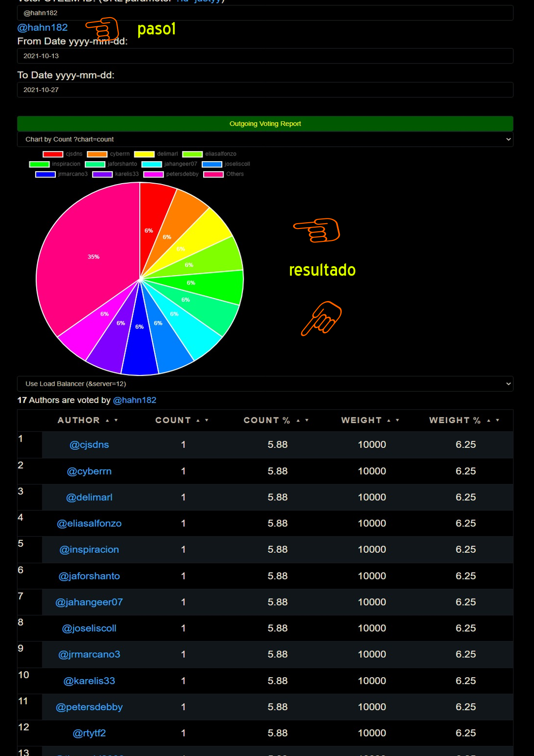Toggle the green inspiracion legend swatch
This screenshot has width=534, height=756.
tap(39, 164)
